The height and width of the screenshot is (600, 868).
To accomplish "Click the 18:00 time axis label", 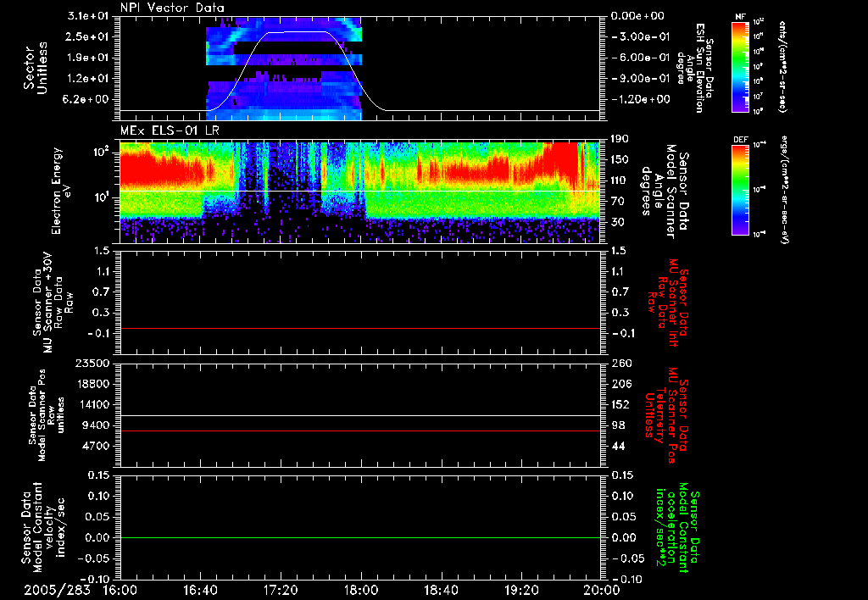I will 361,591.
